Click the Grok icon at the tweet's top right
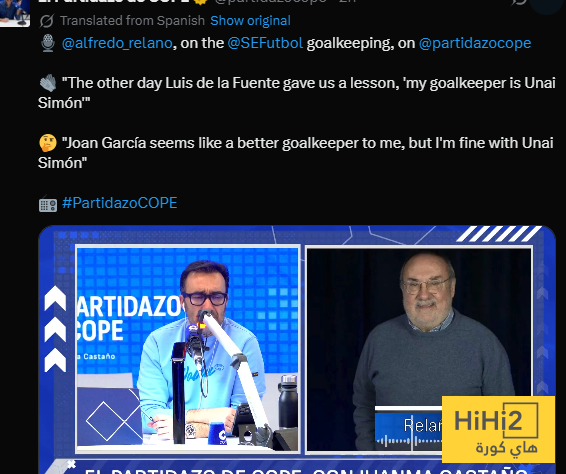 519,2
